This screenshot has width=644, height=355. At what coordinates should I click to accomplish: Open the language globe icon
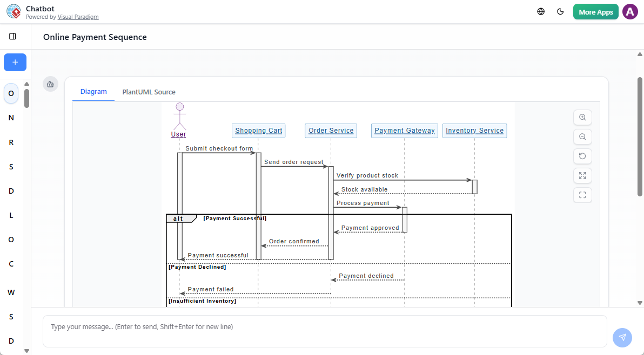(541, 11)
